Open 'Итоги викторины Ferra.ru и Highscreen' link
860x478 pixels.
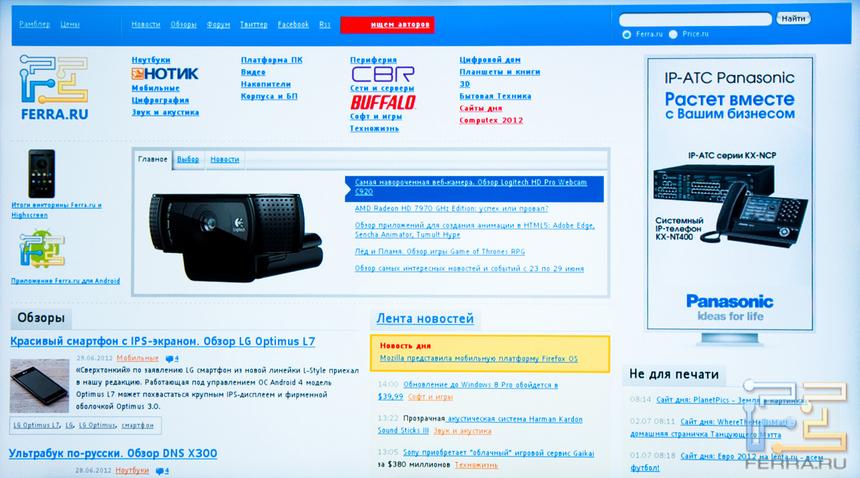coord(56,210)
